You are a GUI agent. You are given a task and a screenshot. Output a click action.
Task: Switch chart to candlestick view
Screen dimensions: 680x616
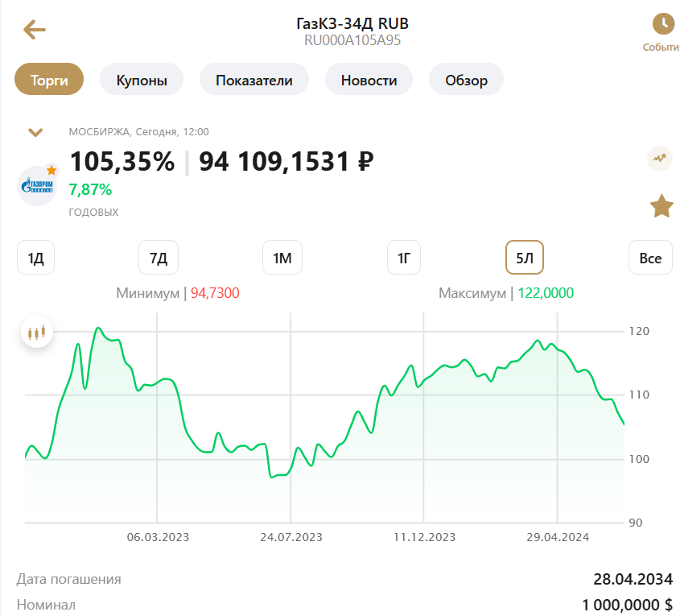point(37,333)
